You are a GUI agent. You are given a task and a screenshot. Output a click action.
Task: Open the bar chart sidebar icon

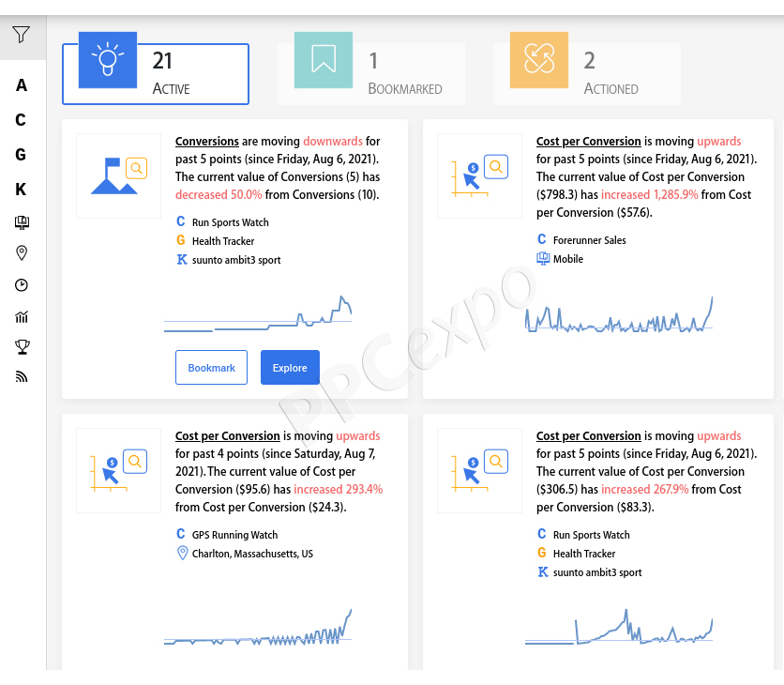[x=22, y=316]
